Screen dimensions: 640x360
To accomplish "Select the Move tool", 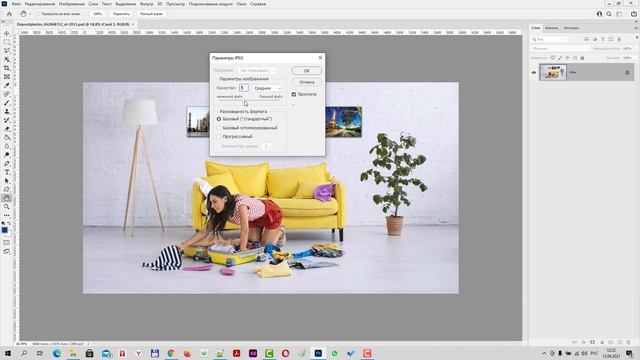I will click(x=7, y=33).
